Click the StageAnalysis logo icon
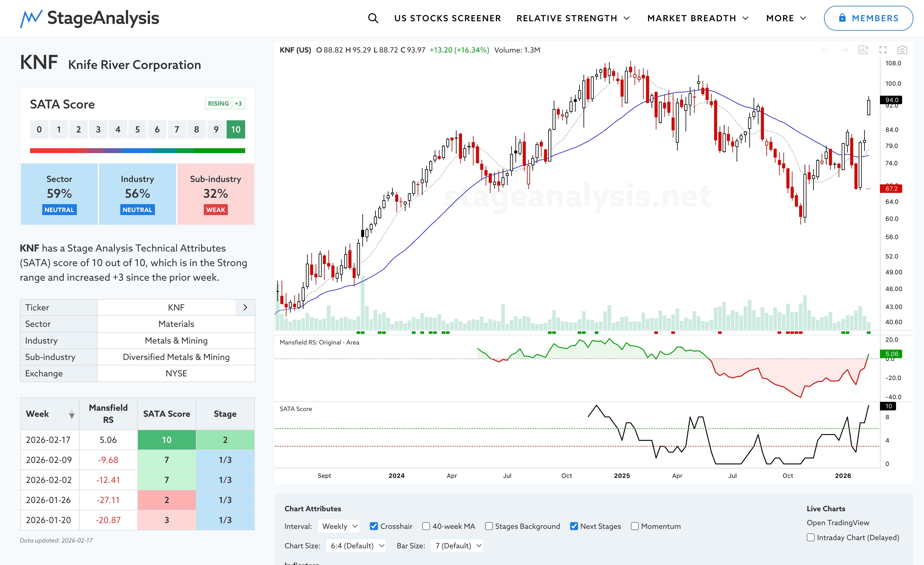Viewport: 924px width, 565px height. (x=31, y=18)
